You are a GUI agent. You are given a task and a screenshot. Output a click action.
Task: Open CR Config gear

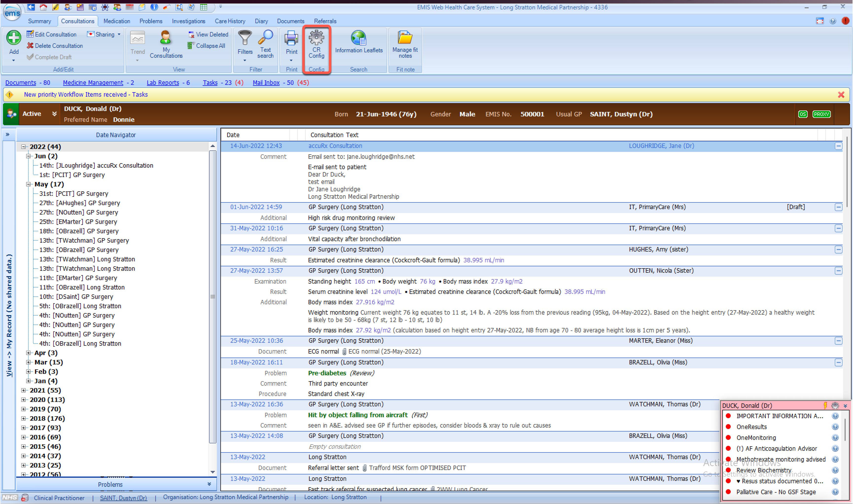click(x=316, y=44)
